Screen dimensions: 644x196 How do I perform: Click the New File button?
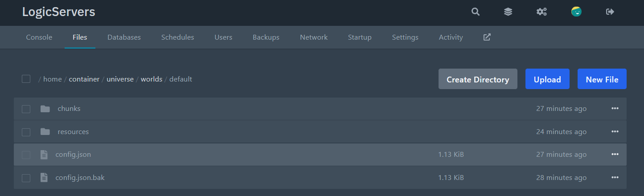[602, 79]
